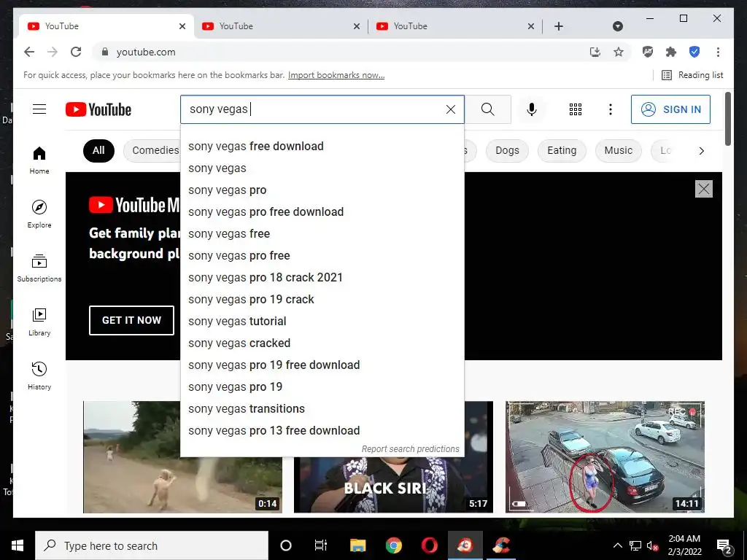Open the YouTube apps grid
Screen dimensions: 747x560
click(x=576, y=109)
